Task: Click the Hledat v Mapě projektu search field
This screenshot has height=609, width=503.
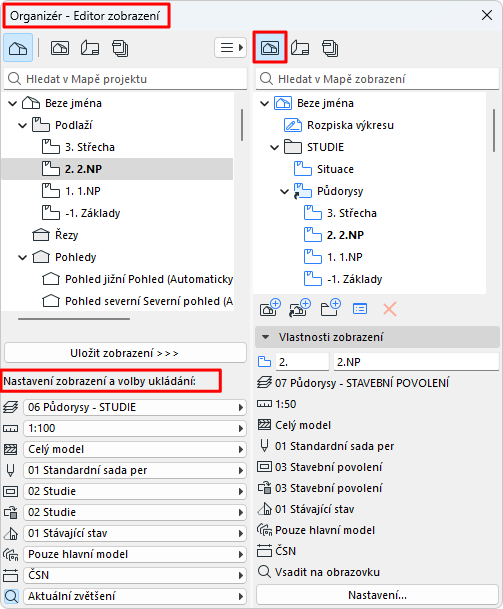Action: coord(125,79)
